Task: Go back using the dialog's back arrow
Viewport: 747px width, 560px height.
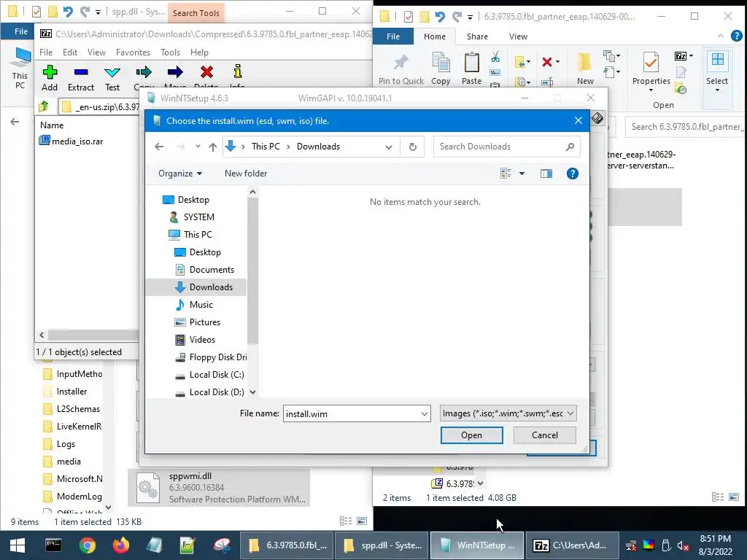Action: [159, 147]
